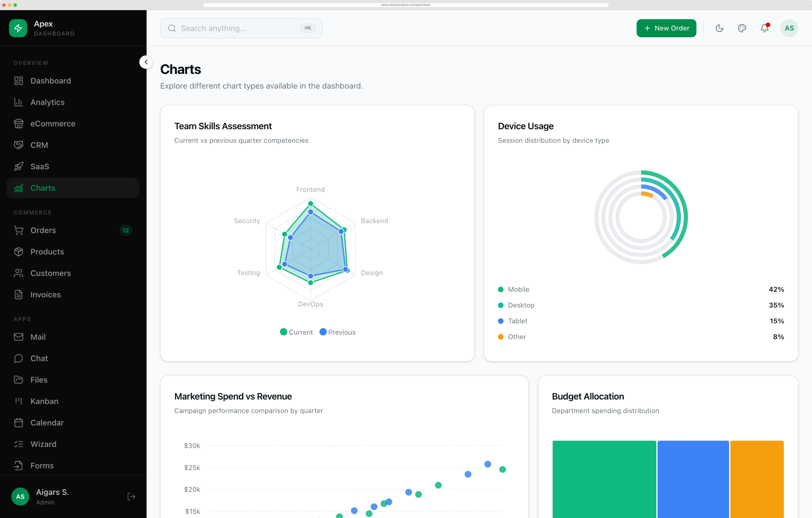812x518 pixels.
Task: Click the Marketing Spend vs Revenue heading
Action: (x=233, y=396)
